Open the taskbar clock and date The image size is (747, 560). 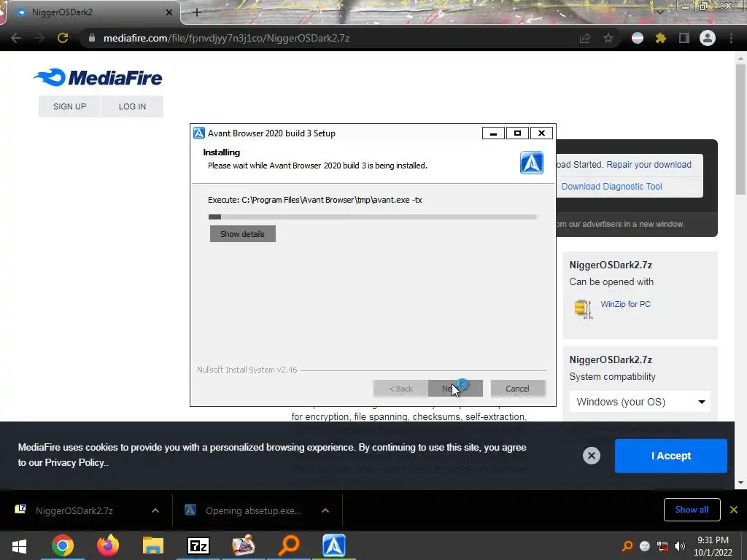713,546
